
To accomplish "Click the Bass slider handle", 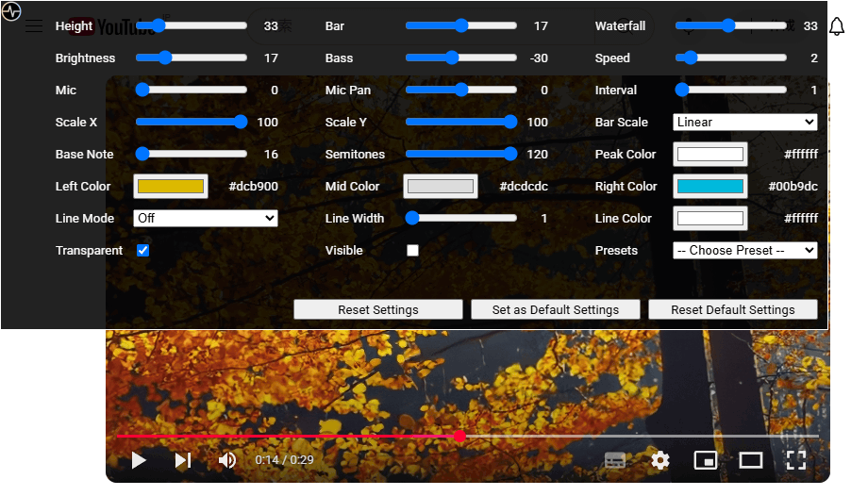I will click(x=452, y=58).
